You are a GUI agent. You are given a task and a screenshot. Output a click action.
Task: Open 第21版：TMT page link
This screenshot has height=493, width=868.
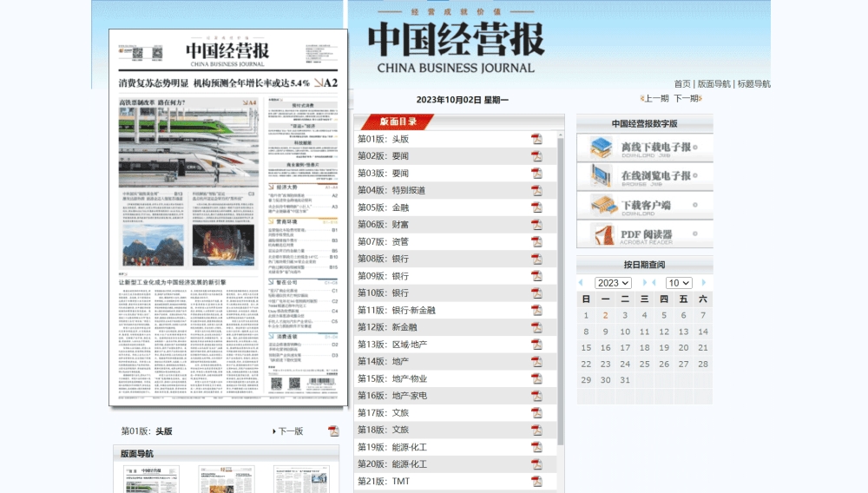(x=384, y=482)
